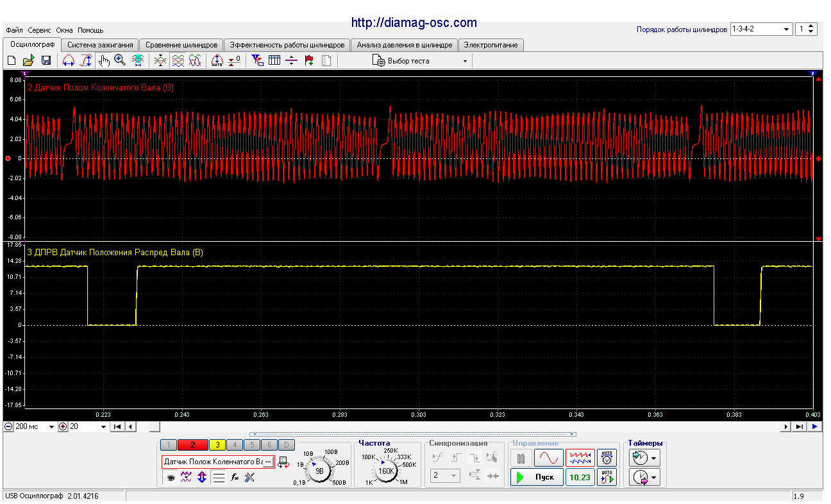Image resolution: width=831 pixels, height=504 pixels.
Task: Click the crossed red-green waveform toolbar icon
Action: [x=160, y=61]
